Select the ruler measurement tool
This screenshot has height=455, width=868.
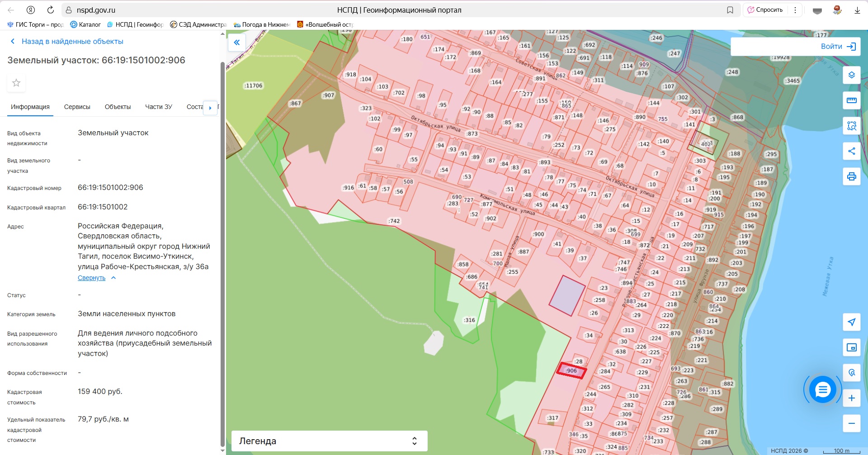(851, 100)
